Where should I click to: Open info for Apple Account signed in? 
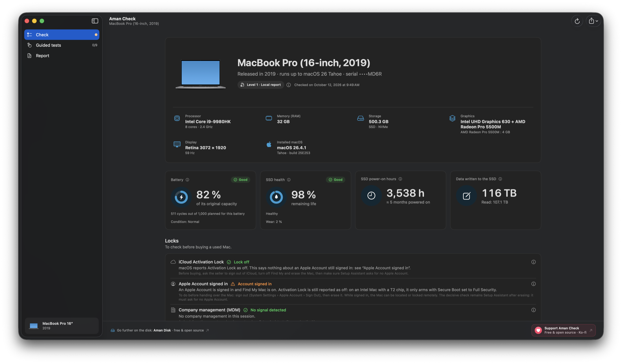click(533, 284)
